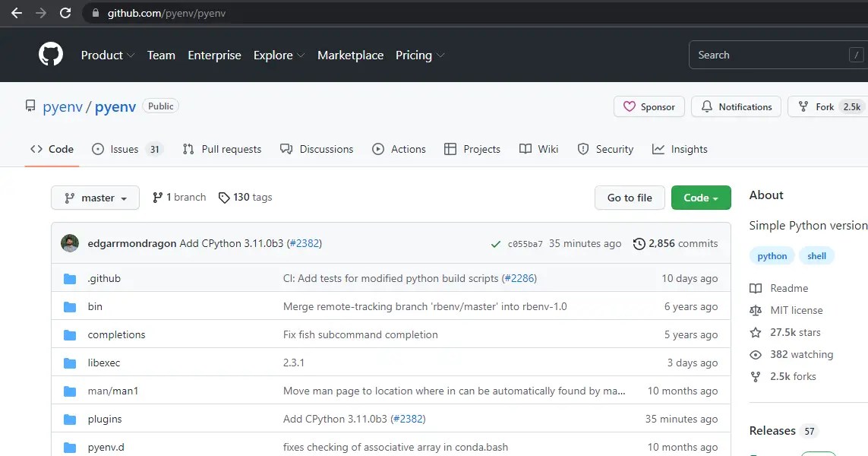The height and width of the screenshot is (456, 868).
Task: Click edgarrmondragon's avatar thumbnail
Action: [x=70, y=243]
